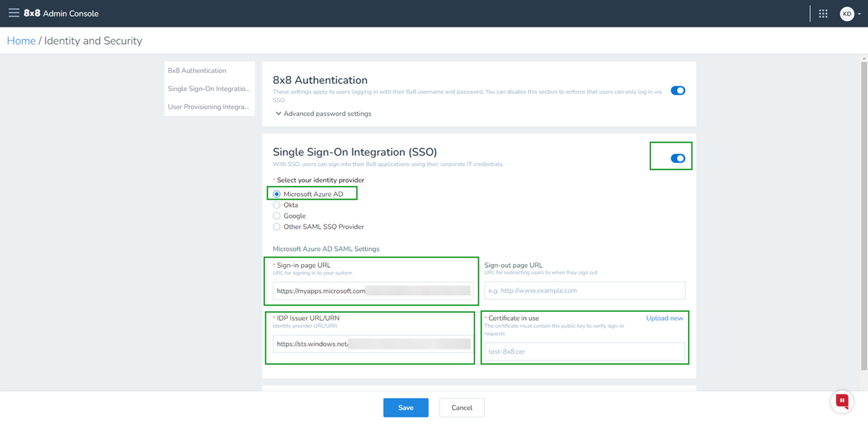Viewport: 868px width, 424px height.
Task: Disable the 8x8 Authentication toggle
Action: (677, 90)
